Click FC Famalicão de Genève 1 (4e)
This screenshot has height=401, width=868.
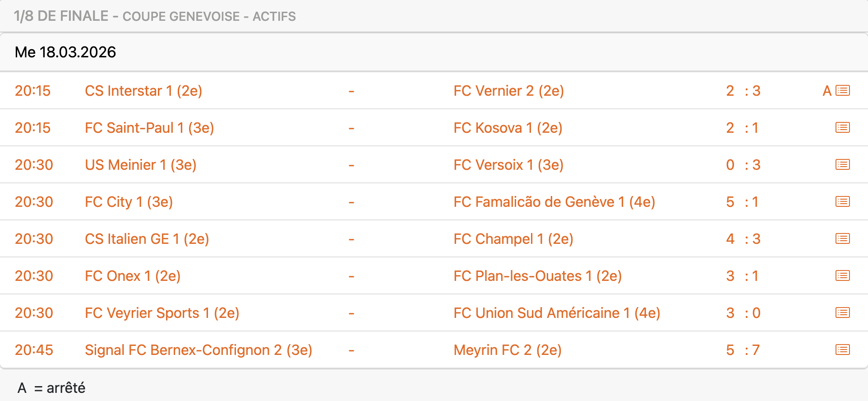click(x=554, y=202)
